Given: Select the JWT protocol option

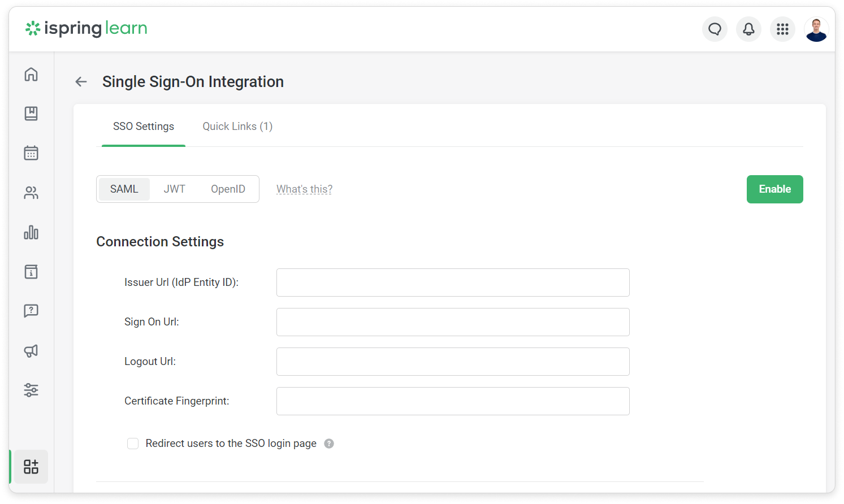Looking at the screenshot, I should (174, 189).
